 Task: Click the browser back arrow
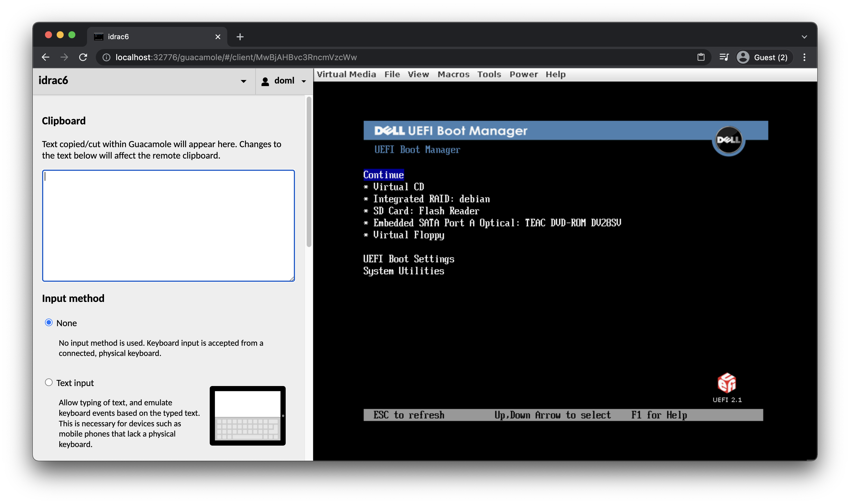click(x=46, y=57)
